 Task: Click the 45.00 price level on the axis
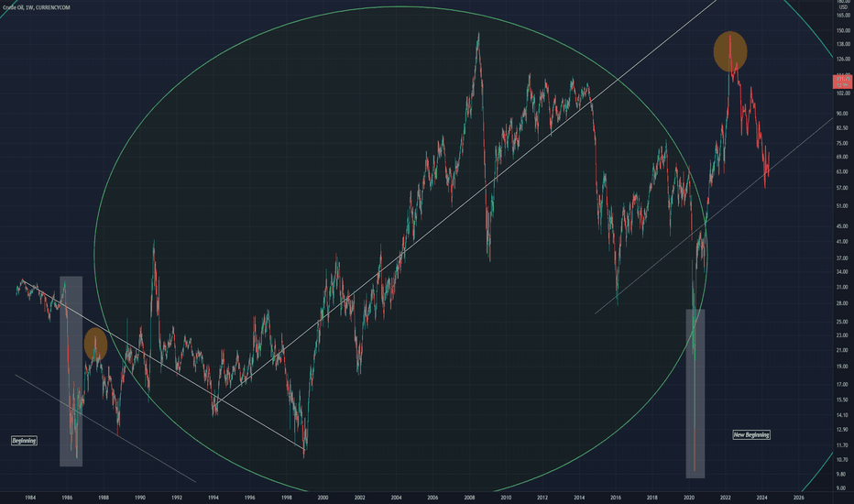(843, 226)
